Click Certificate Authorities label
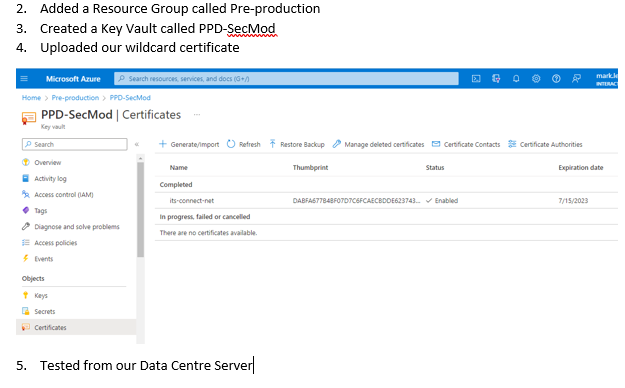 click(551, 144)
